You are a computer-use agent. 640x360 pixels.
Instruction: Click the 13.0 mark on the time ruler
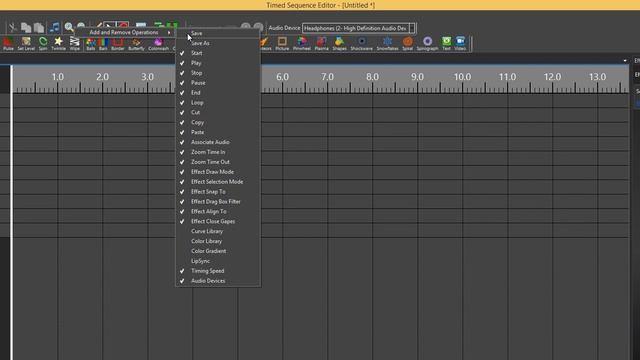pos(597,77)
